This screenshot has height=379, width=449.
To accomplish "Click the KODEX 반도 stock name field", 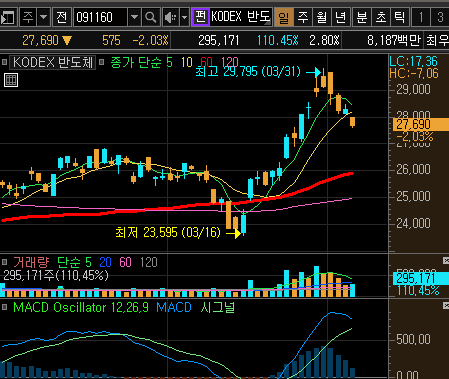I will point(241,17).
